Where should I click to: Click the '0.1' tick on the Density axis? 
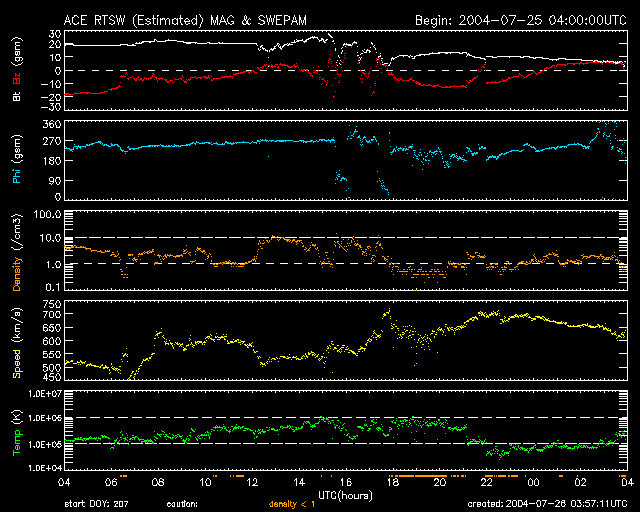[x=53, y=287]
